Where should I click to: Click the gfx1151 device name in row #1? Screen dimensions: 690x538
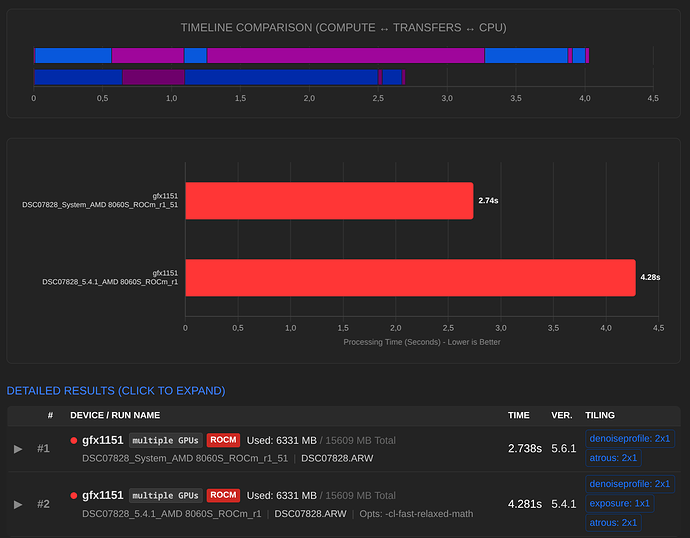click(103, 440)
